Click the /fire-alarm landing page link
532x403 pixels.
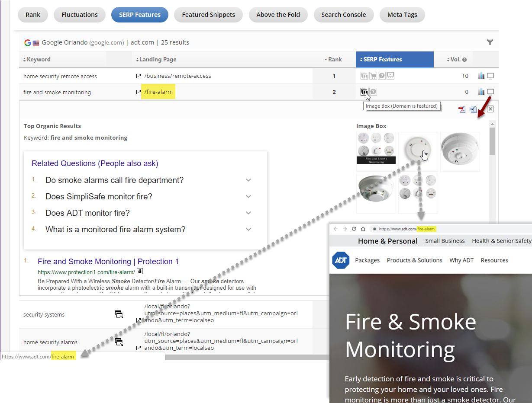[158, 92]
